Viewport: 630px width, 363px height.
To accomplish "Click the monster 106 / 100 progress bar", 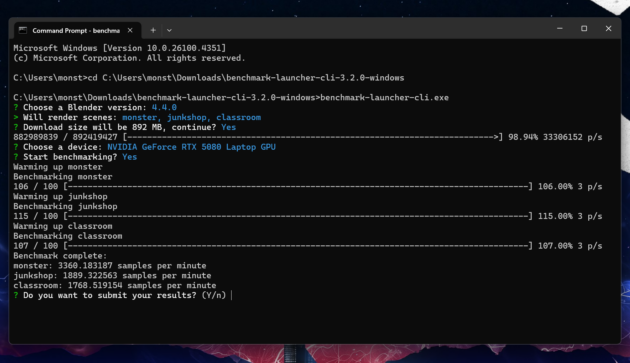I will point(298,187).
